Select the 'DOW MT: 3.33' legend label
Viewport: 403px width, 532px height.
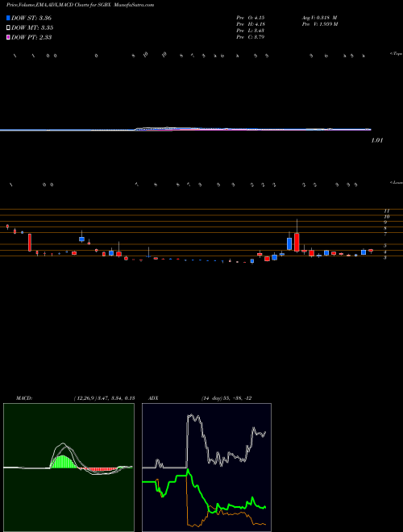32,28
